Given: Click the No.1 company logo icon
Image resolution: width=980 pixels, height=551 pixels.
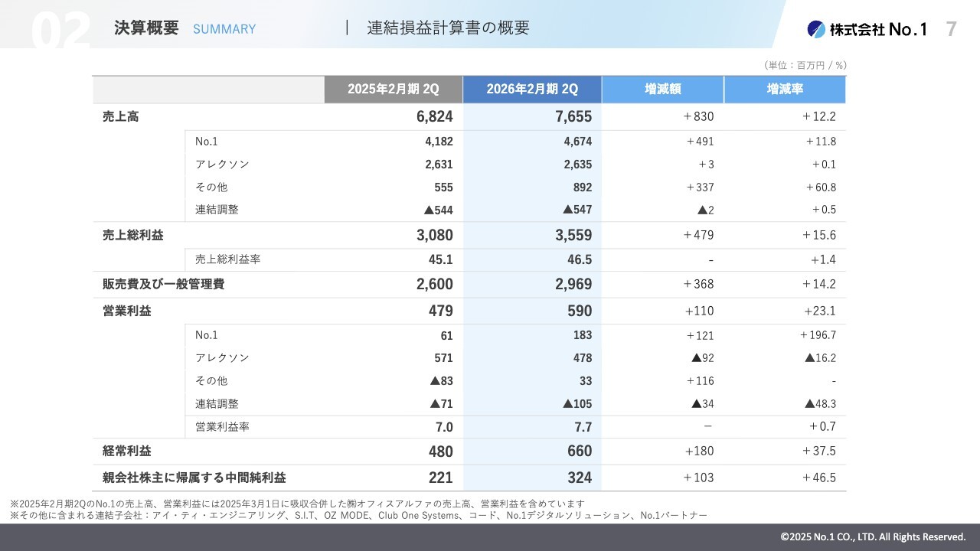Looking at the screenshot, I should [816, 29].
